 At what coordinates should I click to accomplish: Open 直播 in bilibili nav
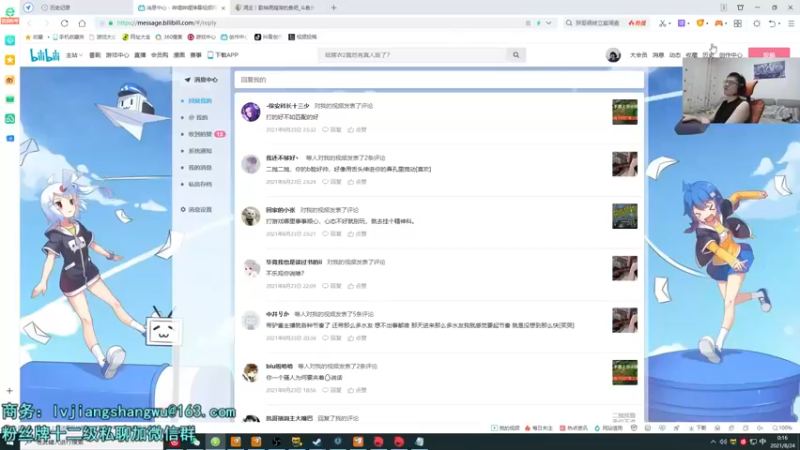click(140, 55)
